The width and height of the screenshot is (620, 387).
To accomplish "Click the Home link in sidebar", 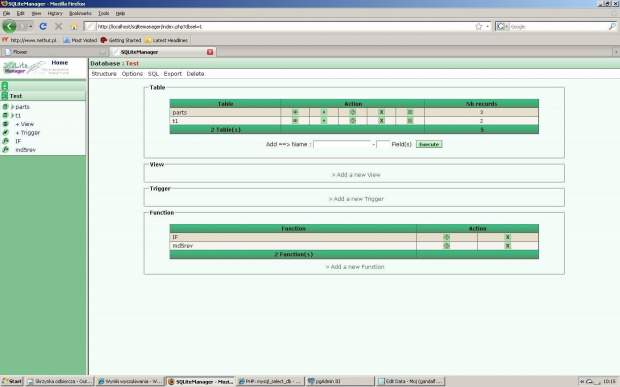I will click(x=60, y=62).
